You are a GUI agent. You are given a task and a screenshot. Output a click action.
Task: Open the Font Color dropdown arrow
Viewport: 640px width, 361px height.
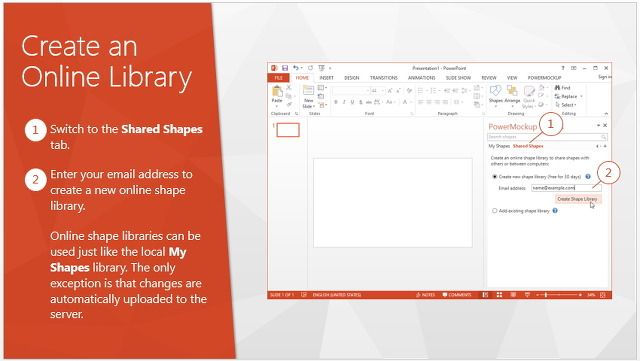pyautogui.click(x=410, y=102)
